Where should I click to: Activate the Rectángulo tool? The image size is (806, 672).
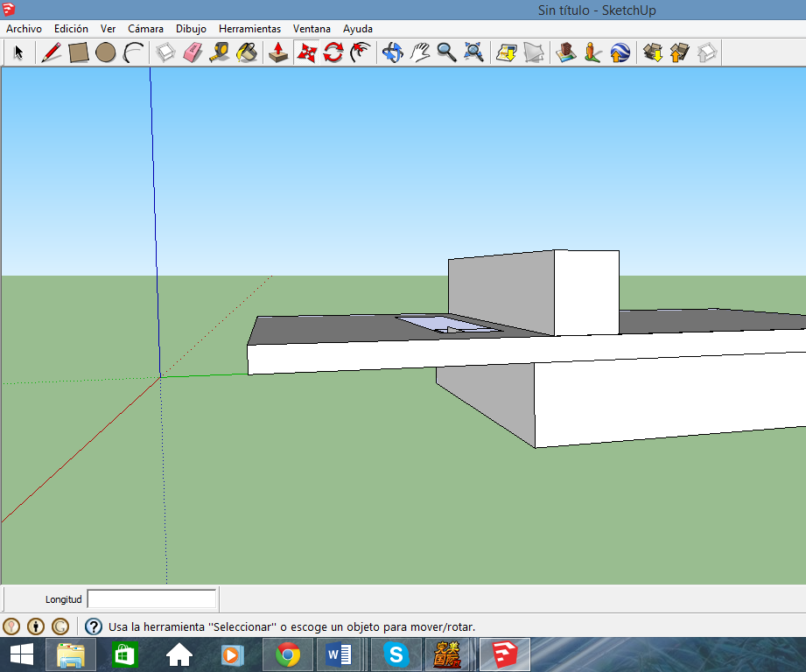[x=79, y=52]
